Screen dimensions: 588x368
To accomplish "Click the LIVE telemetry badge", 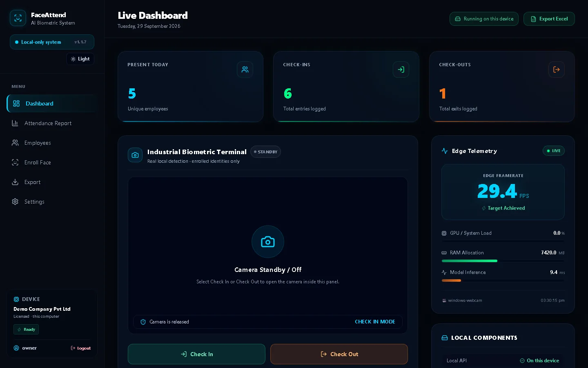I will tap(553, 151).
